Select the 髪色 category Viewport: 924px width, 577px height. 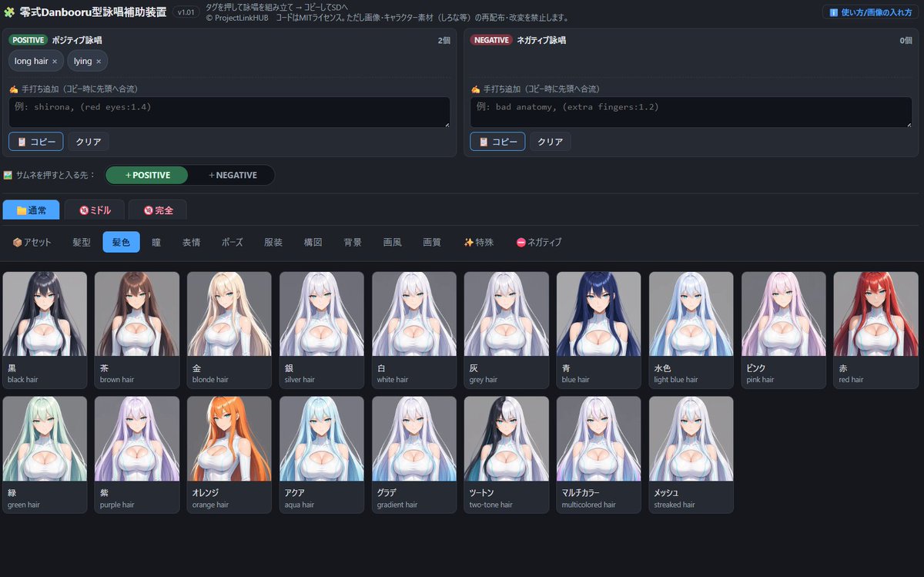pos(122,242)
